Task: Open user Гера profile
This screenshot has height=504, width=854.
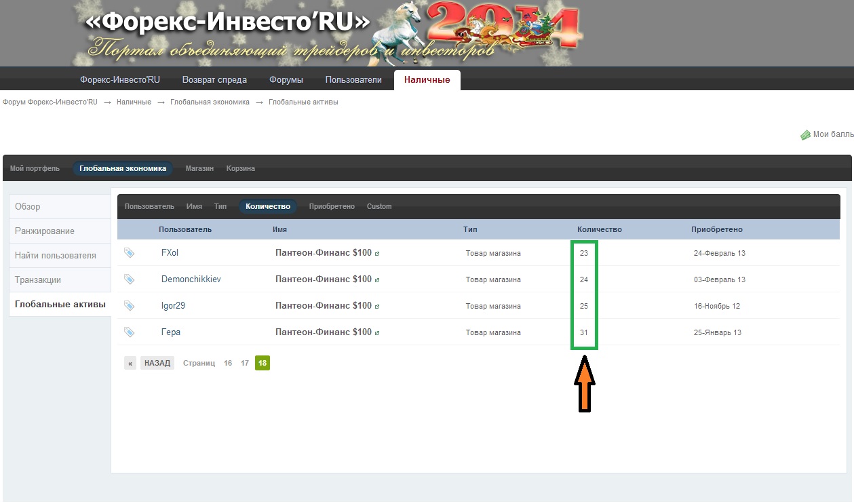Action: pyautogui.click(x=171, y=332)
